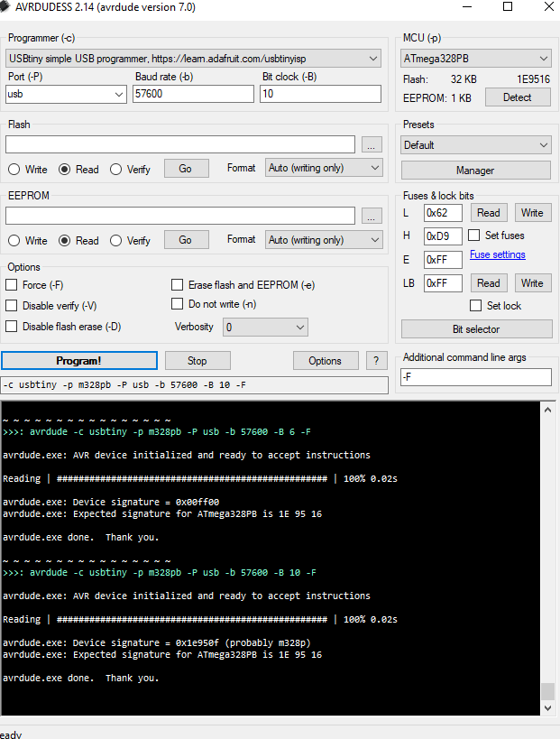This screenshot has width=560, height=739.
Task: Open the MCU ATmega328PB dropdown
Action: point(476,59)
